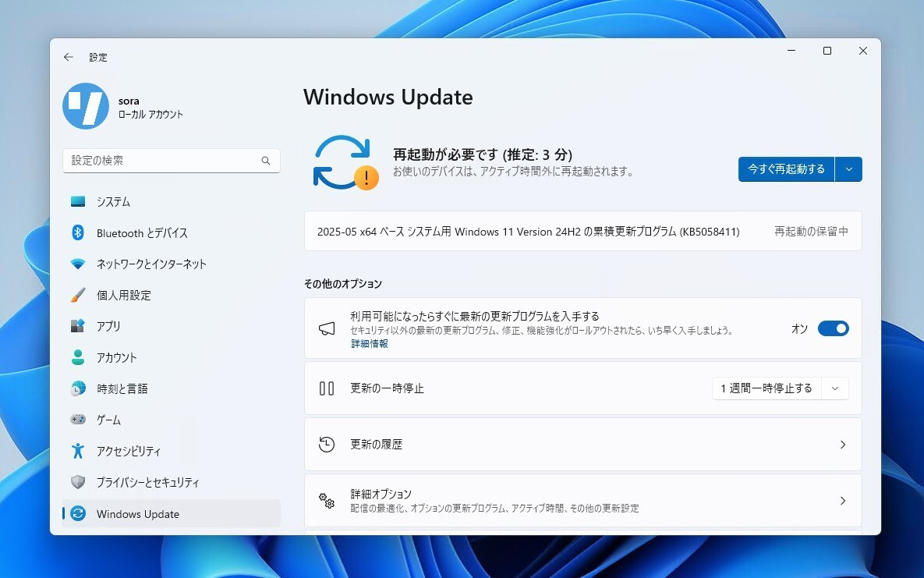Click アカウント label in sidebar
924x578 pixels.
pyautogui.click(x=117, y=357)
